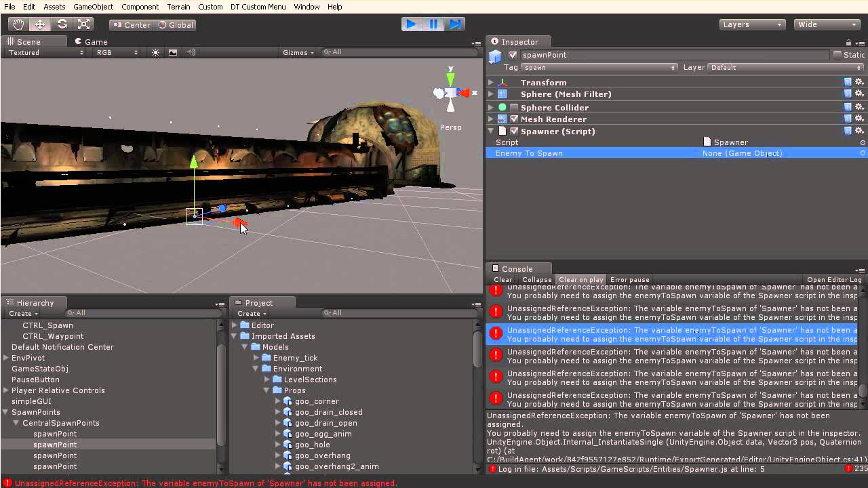This screenshot has height=488, width=868.
Task: Click Collapse in Console toolbar
Action: [536, 279]
